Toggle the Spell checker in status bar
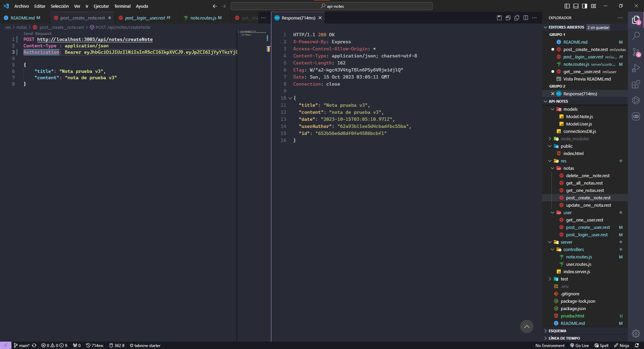The image size is (644, 349). (601, 345)
